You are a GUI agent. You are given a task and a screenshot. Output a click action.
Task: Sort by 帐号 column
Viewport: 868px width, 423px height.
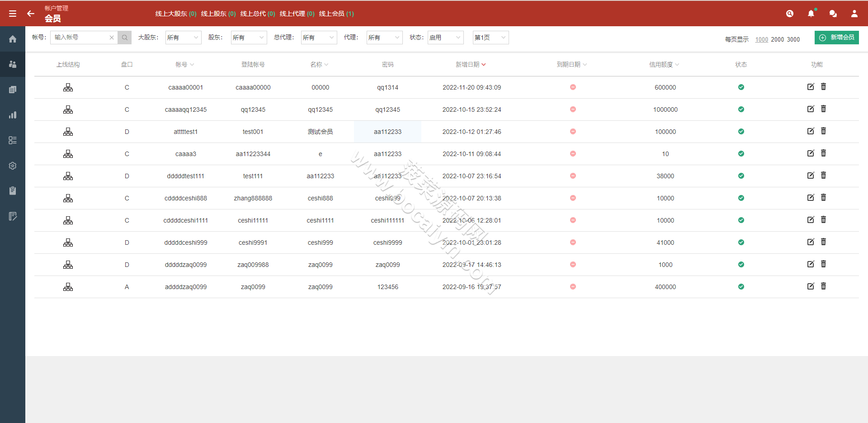point(185,65)
